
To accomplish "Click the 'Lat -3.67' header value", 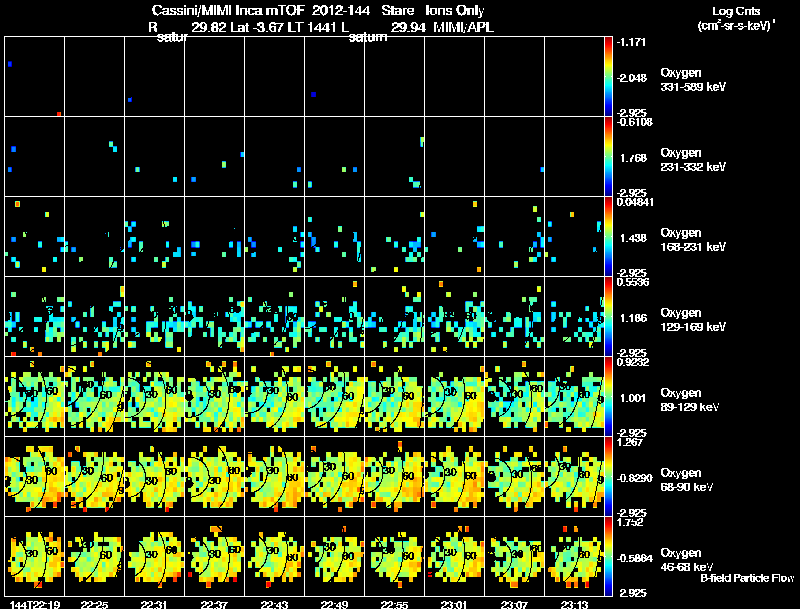I will [258, 27].
